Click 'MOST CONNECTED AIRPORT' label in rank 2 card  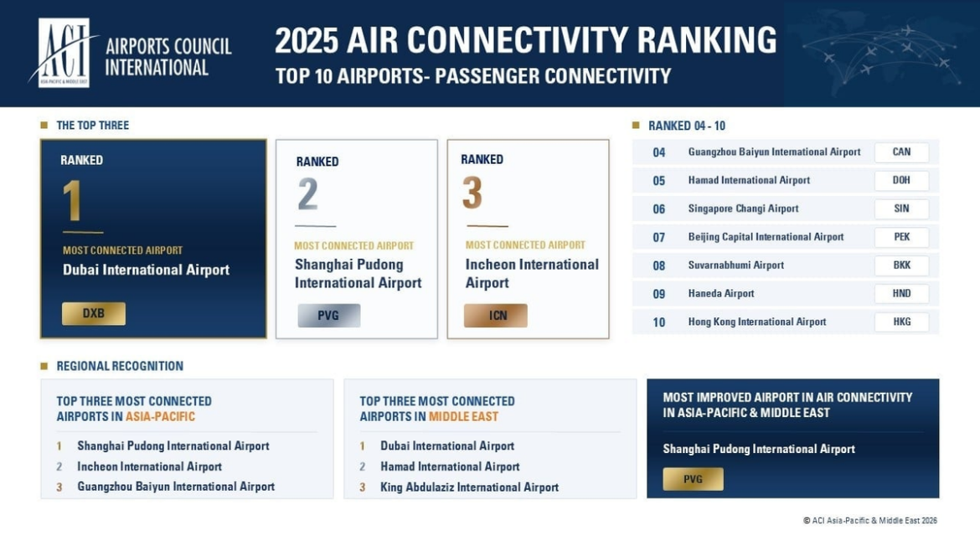click(x=353, y=246)
